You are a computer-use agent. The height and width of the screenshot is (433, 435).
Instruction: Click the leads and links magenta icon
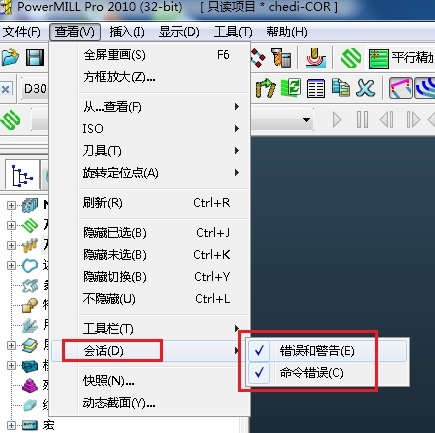pos(401,88)
